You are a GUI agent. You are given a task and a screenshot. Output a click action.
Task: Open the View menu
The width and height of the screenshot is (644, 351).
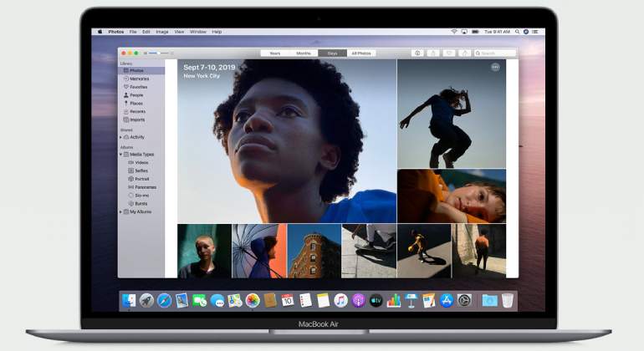click(x=179, y=32)
